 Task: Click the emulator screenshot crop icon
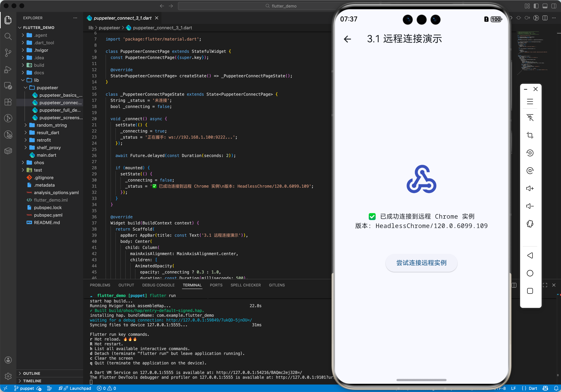(x=530, y=135)
